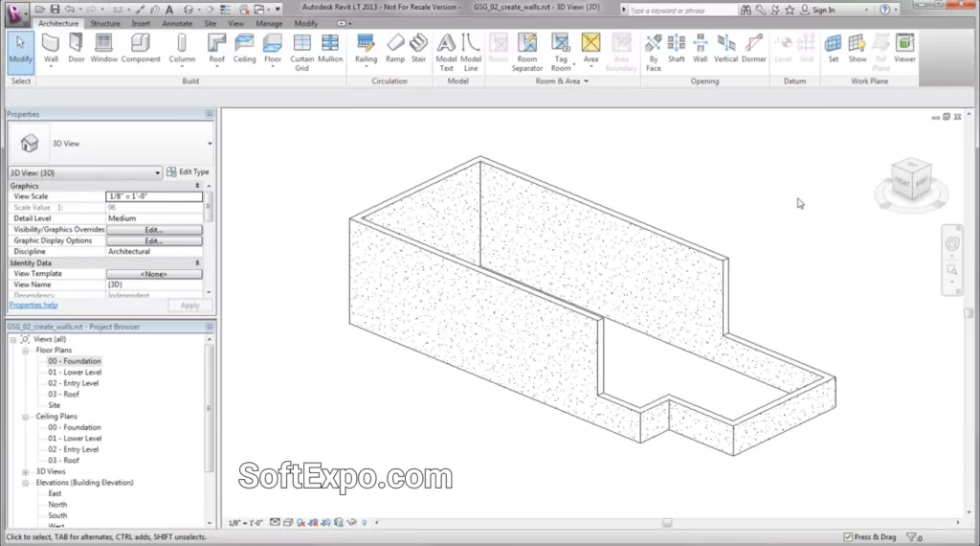The width and height of the screenshot is (980, 546).
Task: Choose the Vertical opening tool
Action: pyautogui.click(x=725, y=48)
